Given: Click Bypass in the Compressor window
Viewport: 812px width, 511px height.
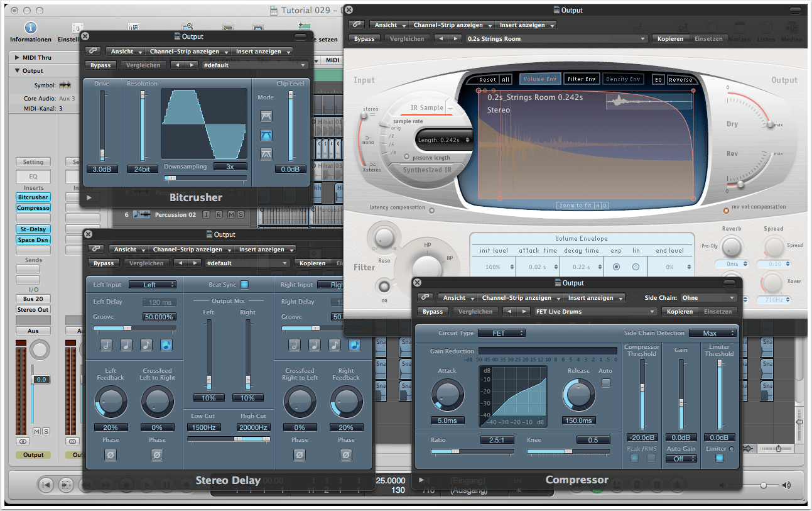Looking at the screenshot, I should (x=432, y=312).
